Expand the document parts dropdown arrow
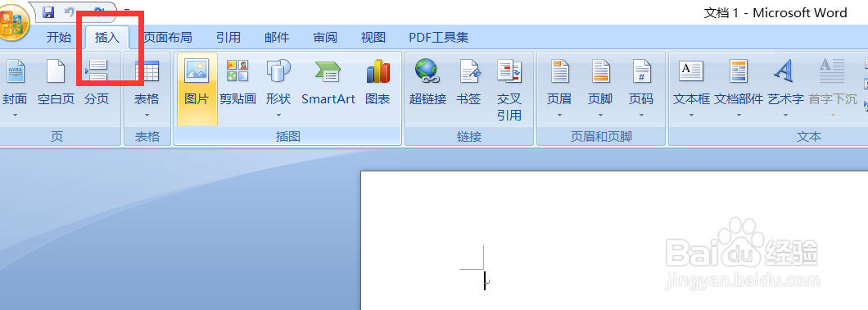Image resolution: width=868 pixels, height=310 pixels. 739,116
